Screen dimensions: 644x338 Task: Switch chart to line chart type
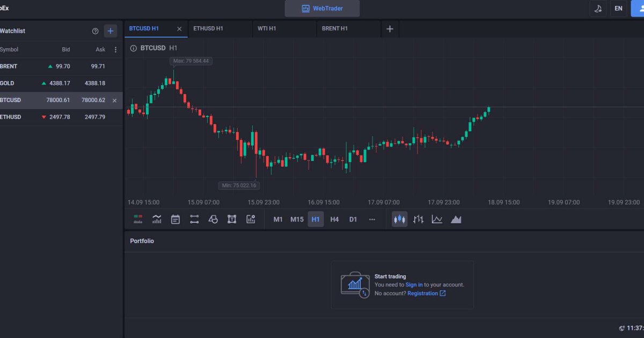click(437, 219)
